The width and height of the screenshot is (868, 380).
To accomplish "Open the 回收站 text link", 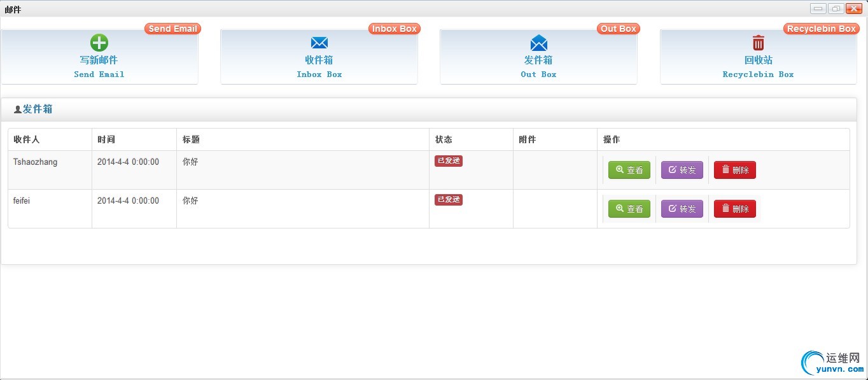I will coord(758,60).
